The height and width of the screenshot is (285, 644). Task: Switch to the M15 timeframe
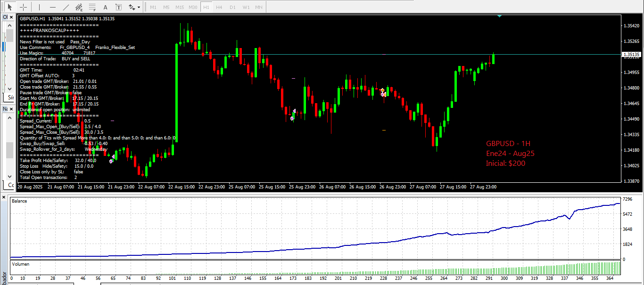coord(180,7)
